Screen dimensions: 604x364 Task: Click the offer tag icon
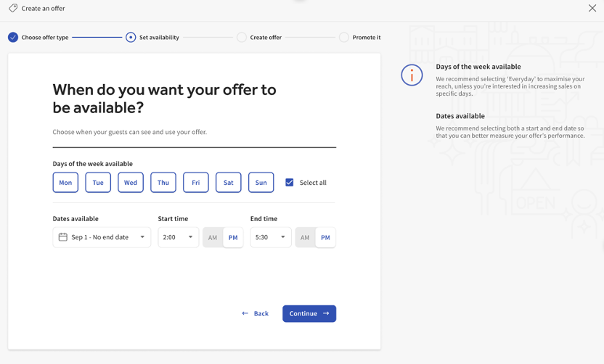(13, 8)
